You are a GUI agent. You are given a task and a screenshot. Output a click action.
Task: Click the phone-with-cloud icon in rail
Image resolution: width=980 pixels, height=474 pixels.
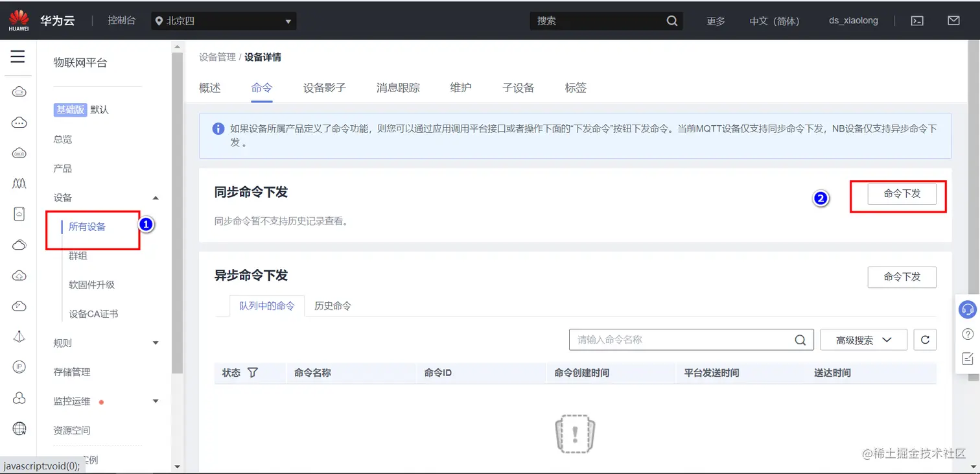coord(19,214)
